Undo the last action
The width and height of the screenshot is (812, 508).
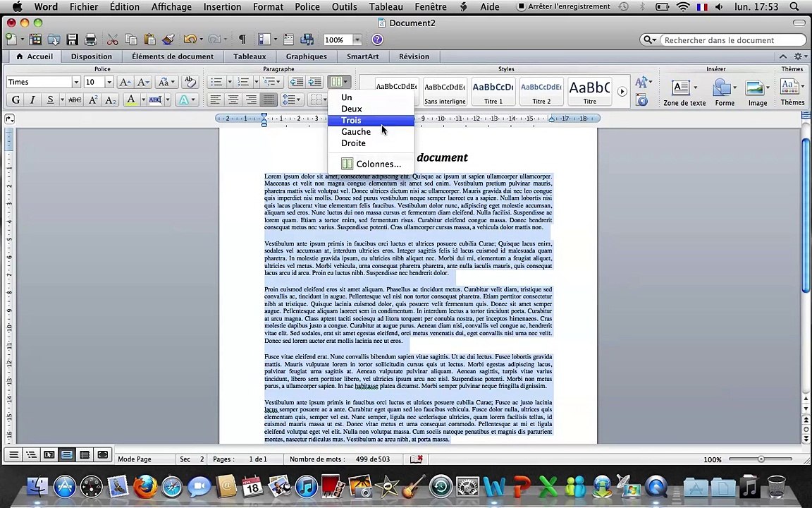pyautogui.click(x=190, y=40)
